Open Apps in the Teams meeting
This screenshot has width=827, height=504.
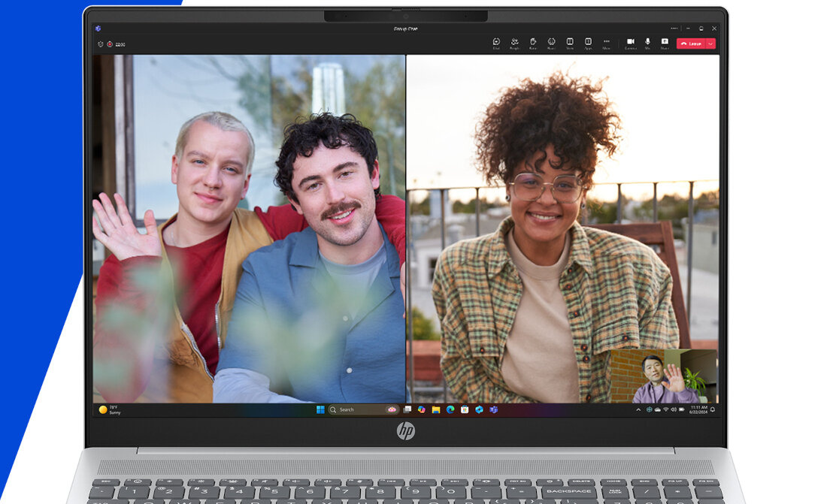click(x=588, y=42)
